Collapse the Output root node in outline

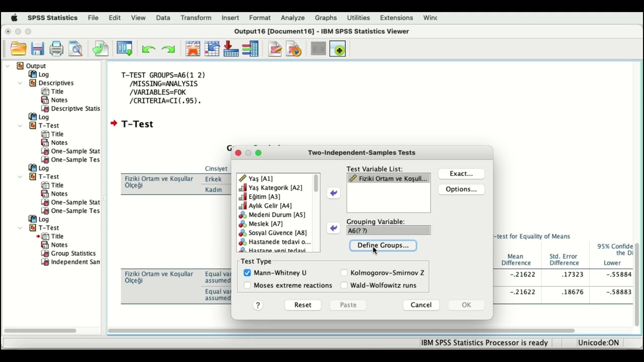[8, 66]
